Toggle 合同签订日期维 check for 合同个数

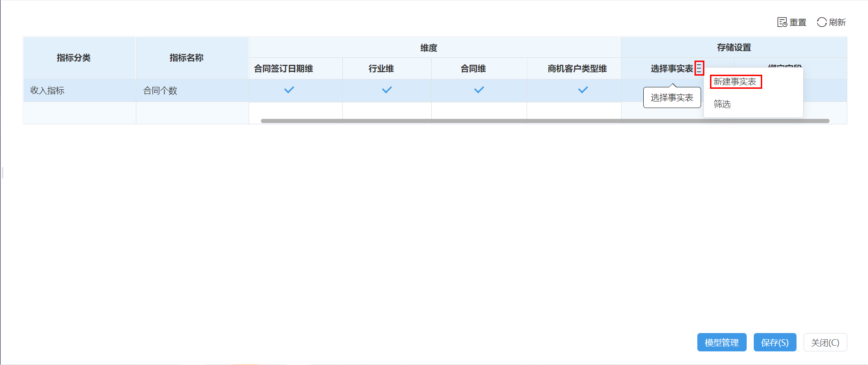click(x=289, y=90)
